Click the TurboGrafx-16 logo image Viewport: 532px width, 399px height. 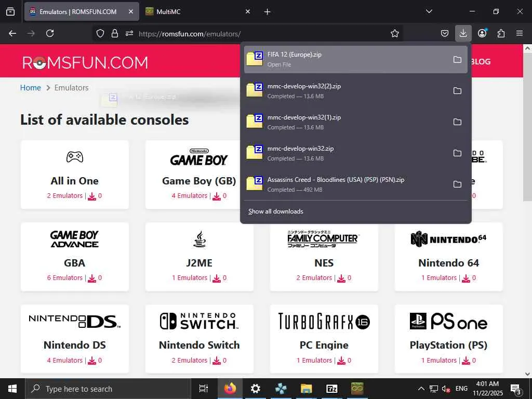[x=324, y=321]
